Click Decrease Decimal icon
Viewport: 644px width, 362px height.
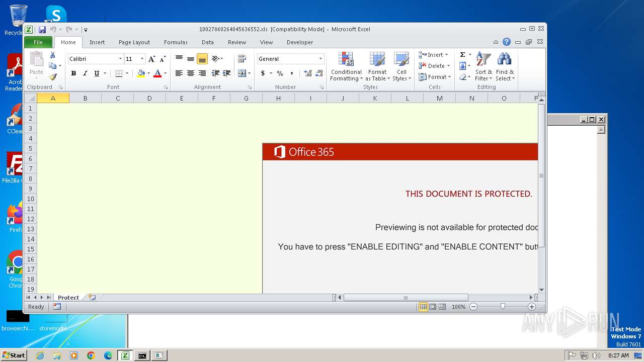click(319, 73)
